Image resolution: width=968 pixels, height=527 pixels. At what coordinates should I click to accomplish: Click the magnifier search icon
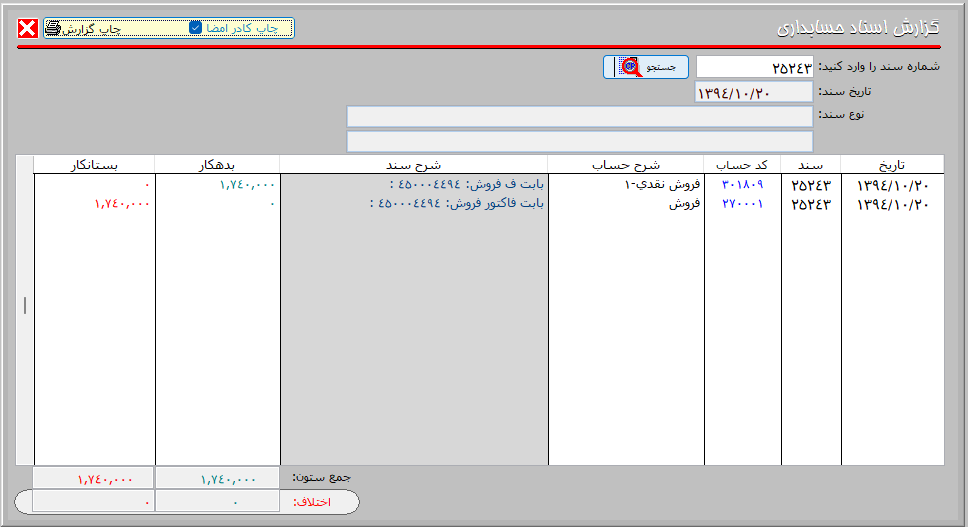[630, 67]
